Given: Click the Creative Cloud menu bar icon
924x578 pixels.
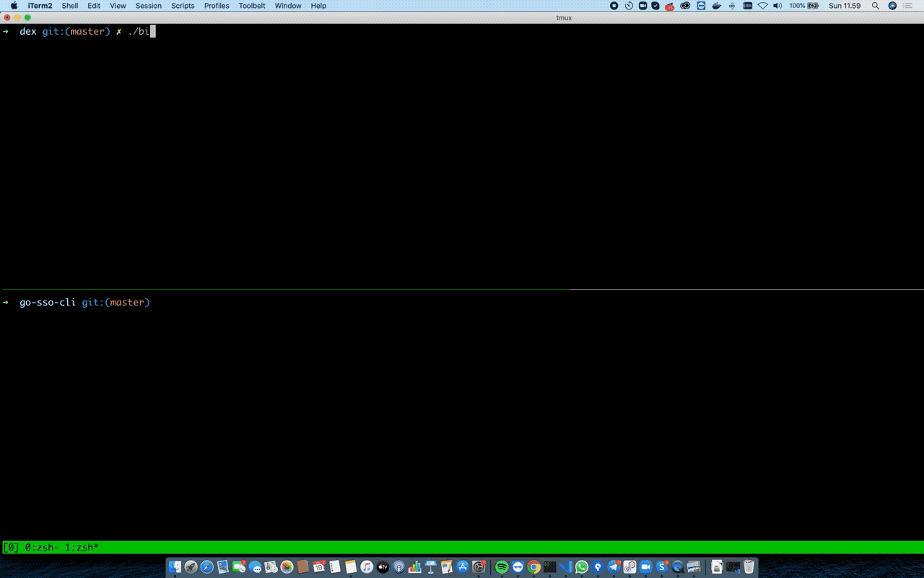Looking at the screenshot, I should click(685, 6).
